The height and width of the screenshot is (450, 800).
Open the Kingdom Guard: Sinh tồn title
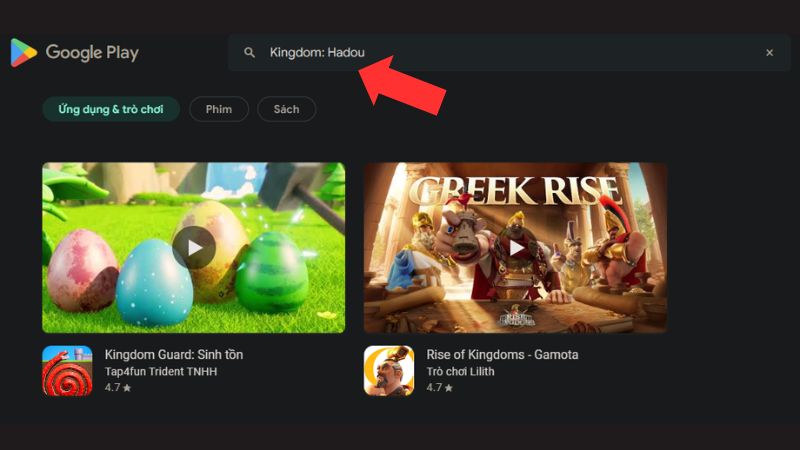coord(174,355)
